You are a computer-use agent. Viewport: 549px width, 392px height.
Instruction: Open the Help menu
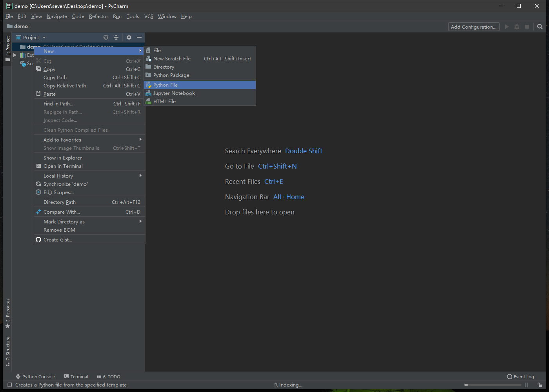186,16
